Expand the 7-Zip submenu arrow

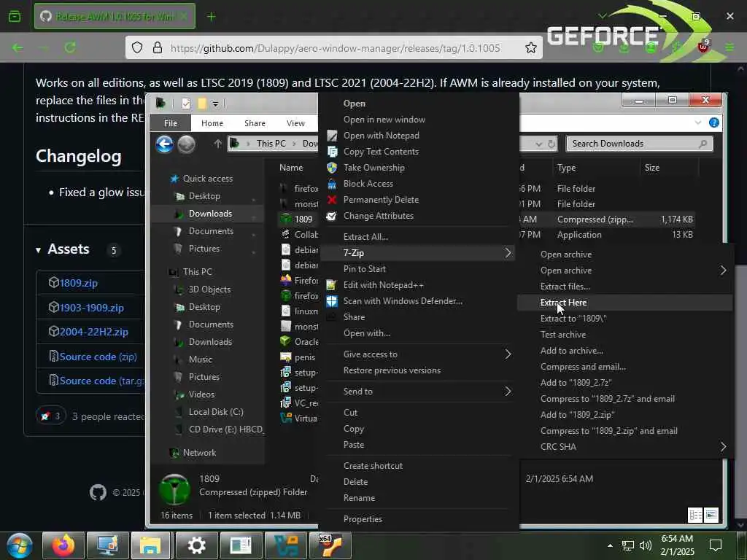coord(508,253)
